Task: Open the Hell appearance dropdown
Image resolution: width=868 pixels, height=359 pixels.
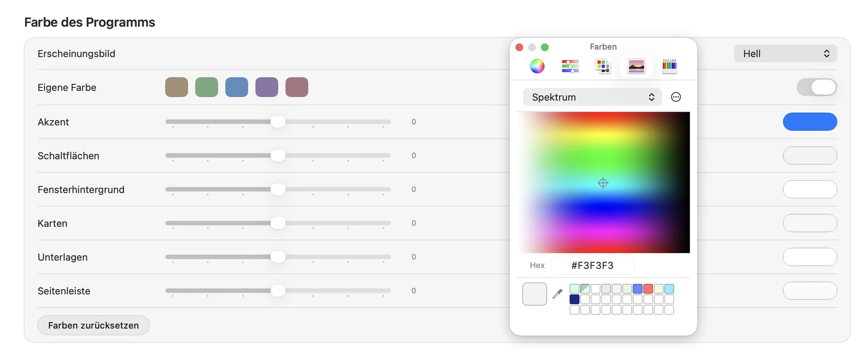Action: pyautogui.click(x=786, y=53)
